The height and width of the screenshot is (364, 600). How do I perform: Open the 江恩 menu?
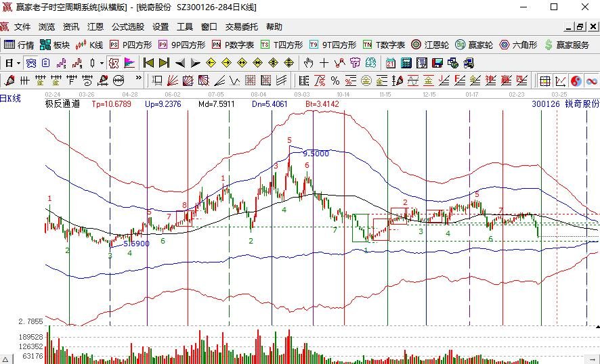(95, 27)
